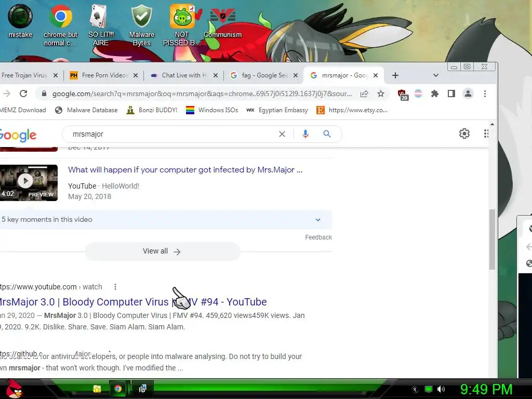The height and width of the screenshot is (399, 532).
Task: Click the address bar URL
Action: point(202,94)
